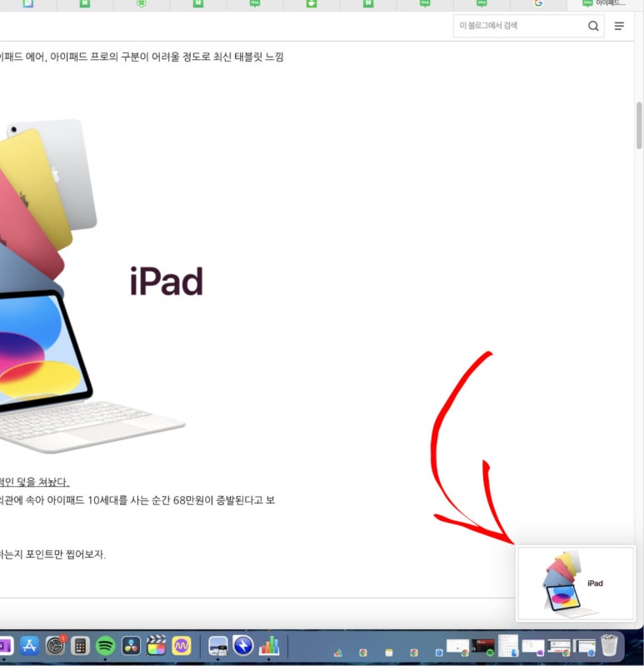Viewport: 644px width, 666px height.
Task: Click the underlined text '덫을 쳐놨다.'
Action: [42, 482]
